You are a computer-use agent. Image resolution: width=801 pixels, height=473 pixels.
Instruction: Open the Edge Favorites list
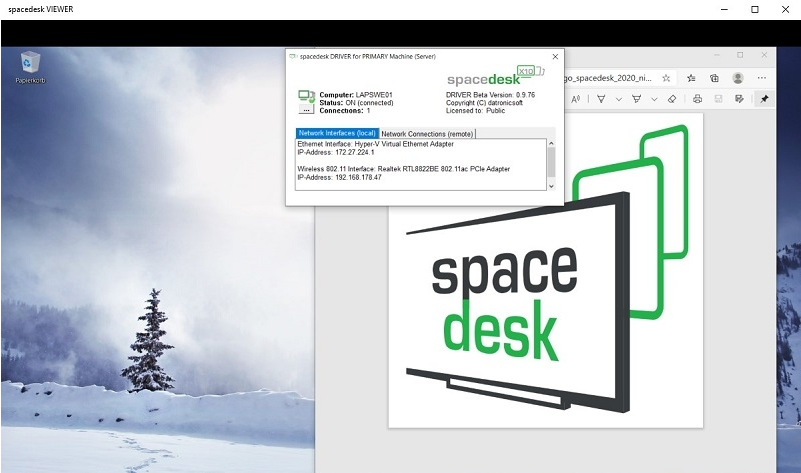pos(691,78)
